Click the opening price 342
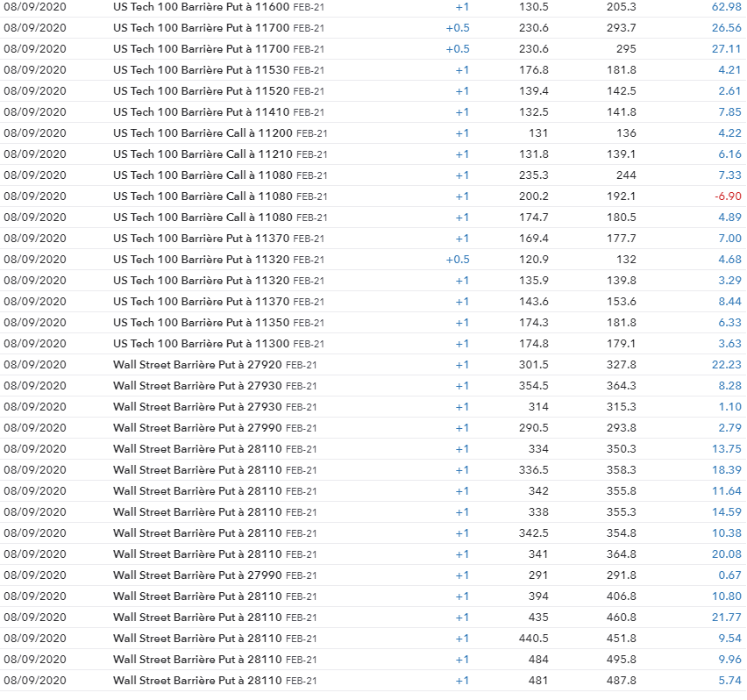This screenshot has height=700, width=747. pos(538,491)
